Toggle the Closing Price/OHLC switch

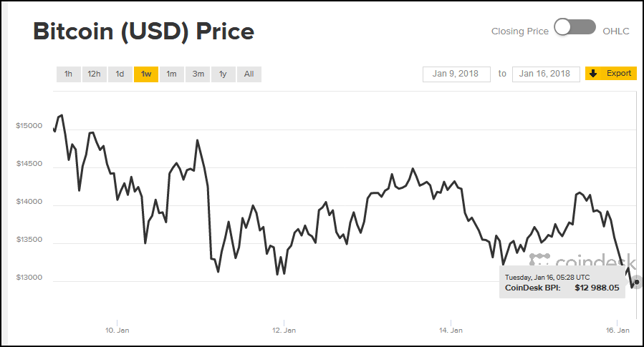tap(575, 28)
